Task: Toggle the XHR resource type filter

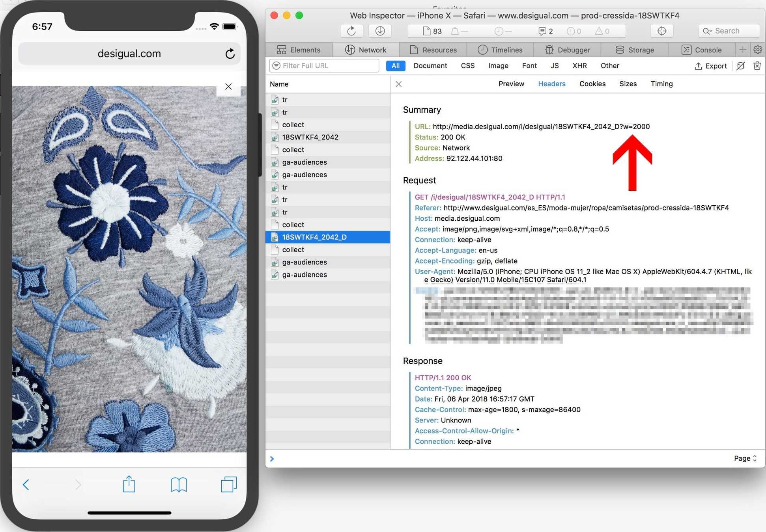Action: [579, 66]
